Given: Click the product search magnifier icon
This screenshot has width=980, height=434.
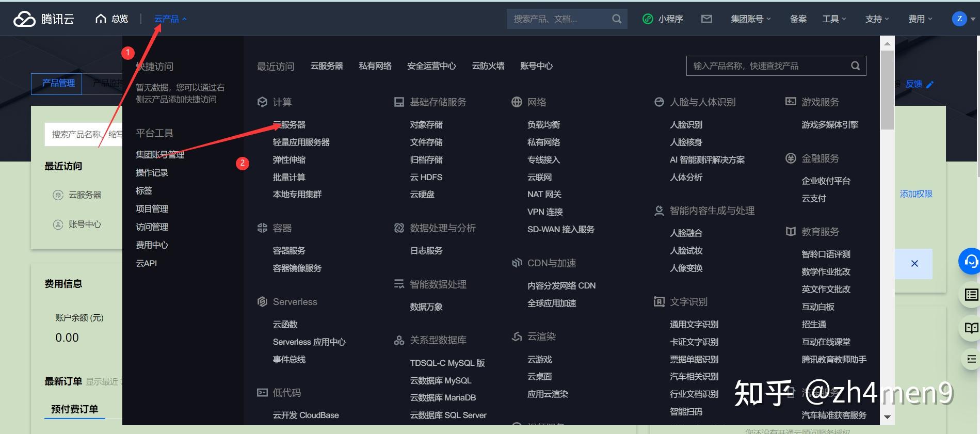Looking at the screenshot, I should pos(855,66).
